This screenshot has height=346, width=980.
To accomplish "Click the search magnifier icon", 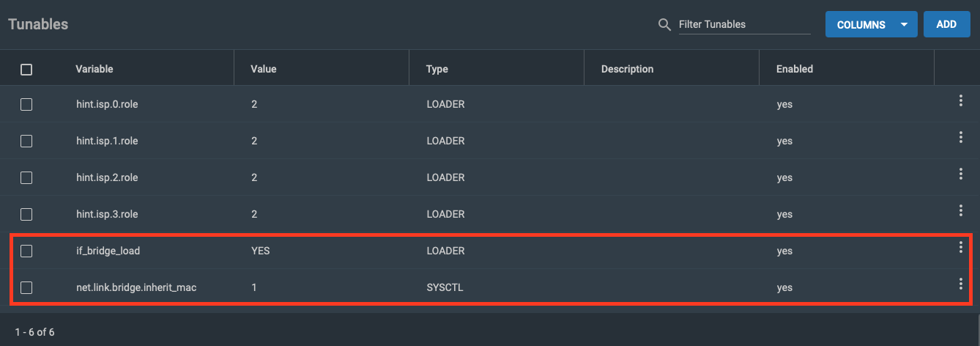I will coord(664,25).
